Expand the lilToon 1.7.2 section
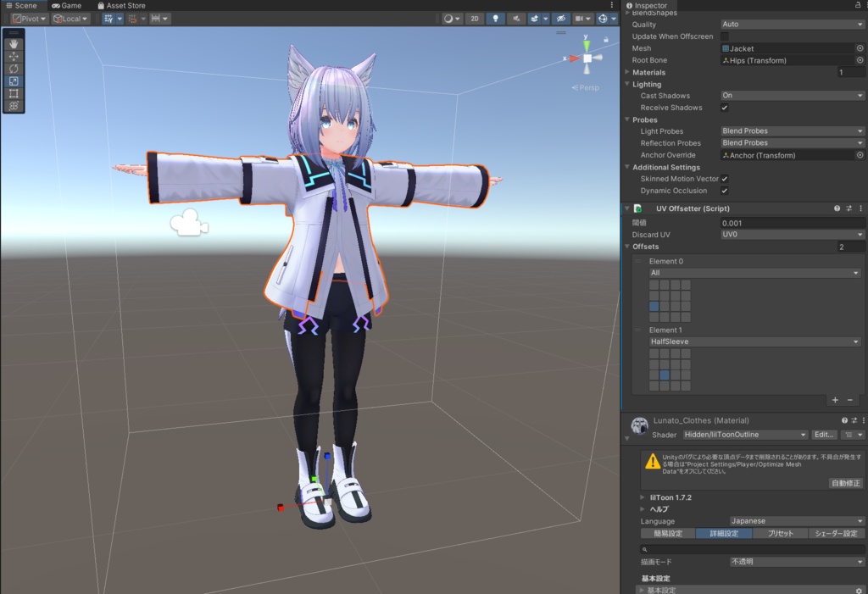Viewport: 868px width, 594px height. point(669,497)
